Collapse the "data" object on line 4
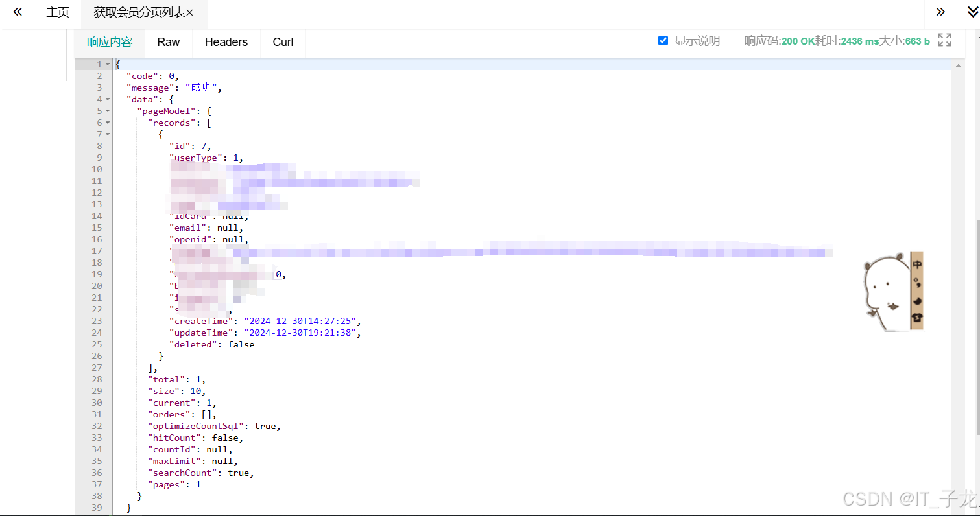 108,99
